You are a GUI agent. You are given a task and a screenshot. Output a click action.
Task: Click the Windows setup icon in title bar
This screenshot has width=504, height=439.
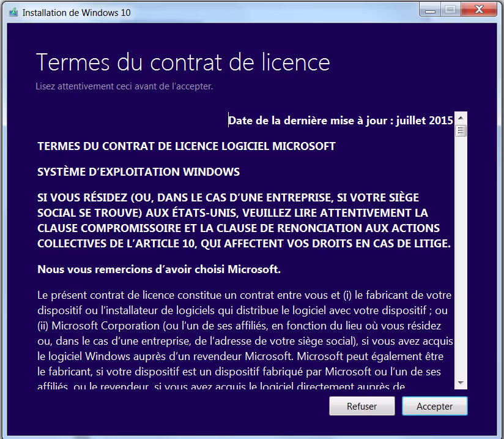(x=13, y=12)
